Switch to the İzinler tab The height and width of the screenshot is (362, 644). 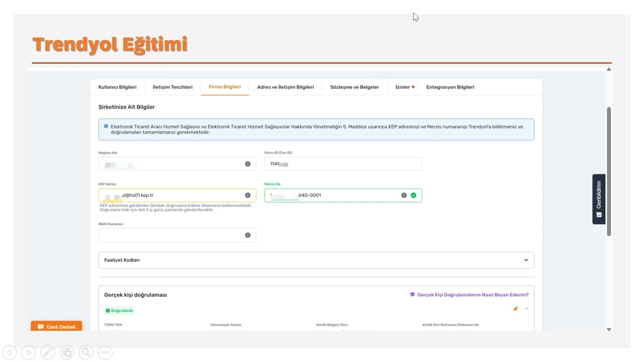pos(403,87)
